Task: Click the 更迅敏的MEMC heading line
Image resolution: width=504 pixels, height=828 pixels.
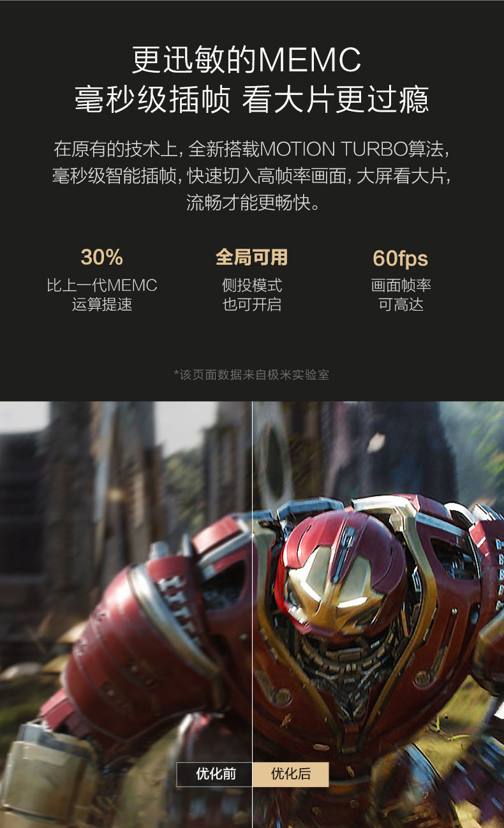Action: [x=247, y=61]
